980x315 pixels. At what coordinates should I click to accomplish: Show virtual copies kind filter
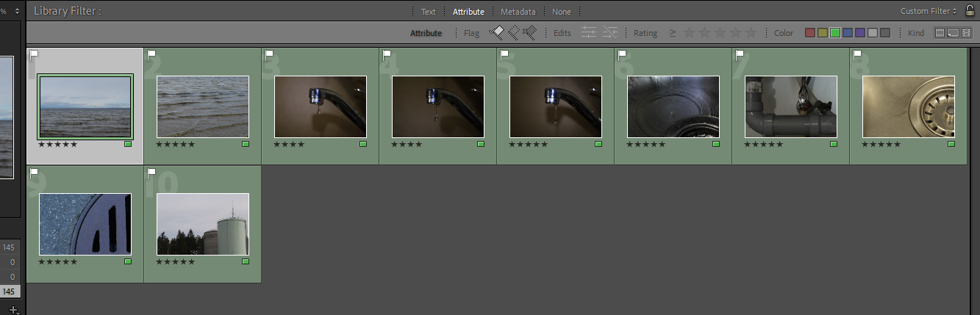pos(953,33)
